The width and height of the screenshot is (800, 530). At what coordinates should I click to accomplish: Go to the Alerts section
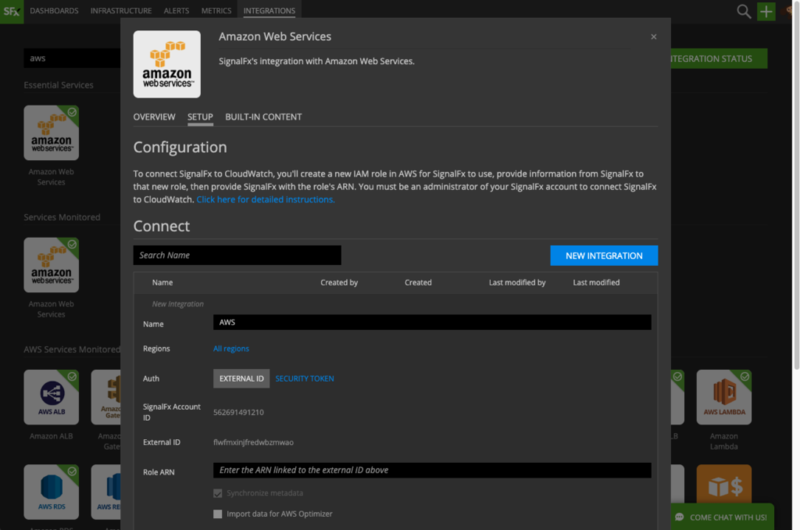176,11
